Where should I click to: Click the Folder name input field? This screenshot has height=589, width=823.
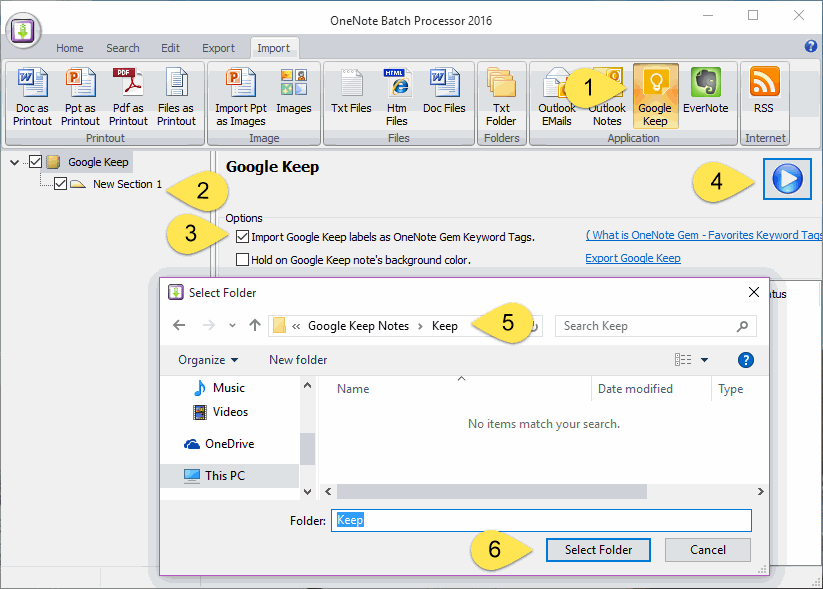(541, 520)
